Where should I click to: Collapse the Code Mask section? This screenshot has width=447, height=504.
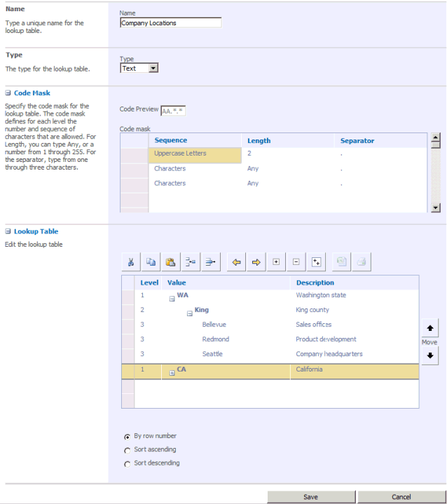coord(8,93)
